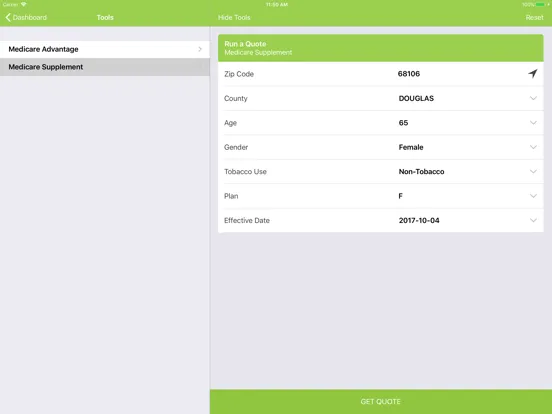552x414 pixels.
Task: Click the battery icon in status bar
Action: (x=540, y=5)
